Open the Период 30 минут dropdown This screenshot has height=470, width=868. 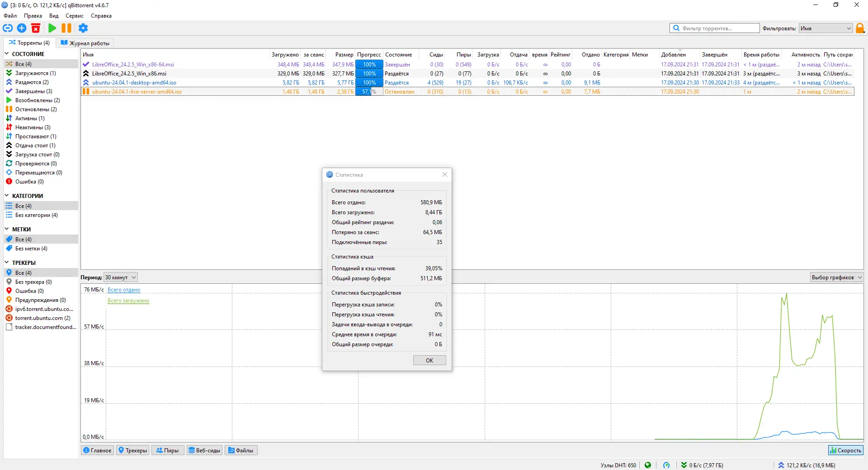(121, 277)
